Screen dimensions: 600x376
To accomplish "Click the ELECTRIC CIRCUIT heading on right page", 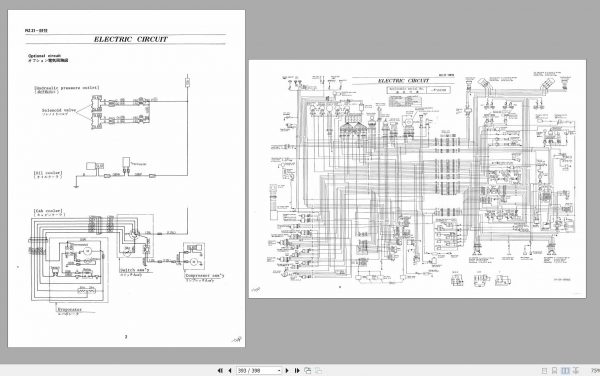I will tap(404, 81).
